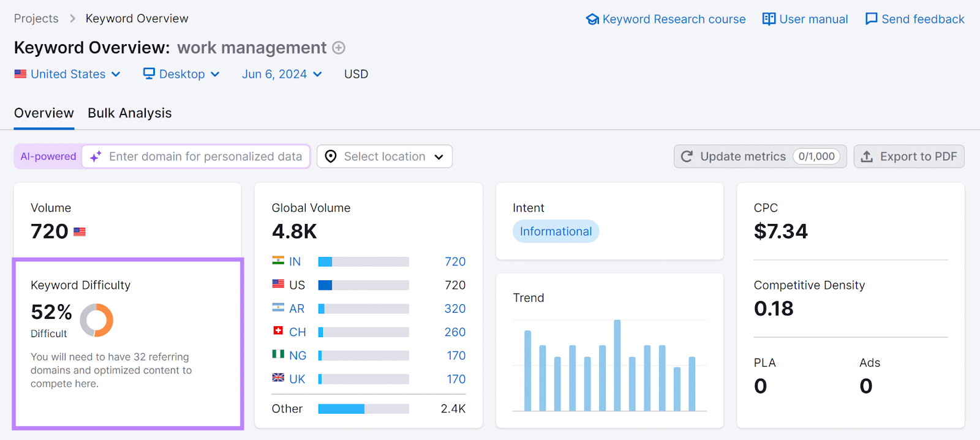The image size is (980, 440).
Task: Click the tallest bar in Trend chart
Action: [x=617, y=365]
